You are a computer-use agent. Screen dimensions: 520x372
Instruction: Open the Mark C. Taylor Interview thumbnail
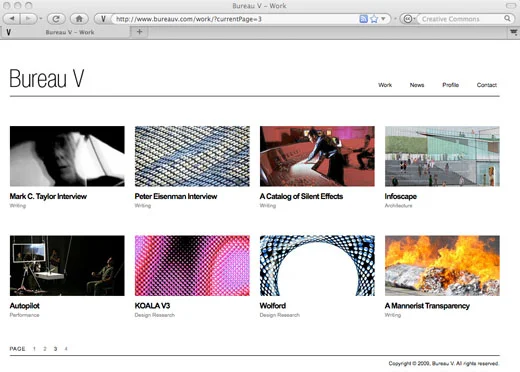67,156
